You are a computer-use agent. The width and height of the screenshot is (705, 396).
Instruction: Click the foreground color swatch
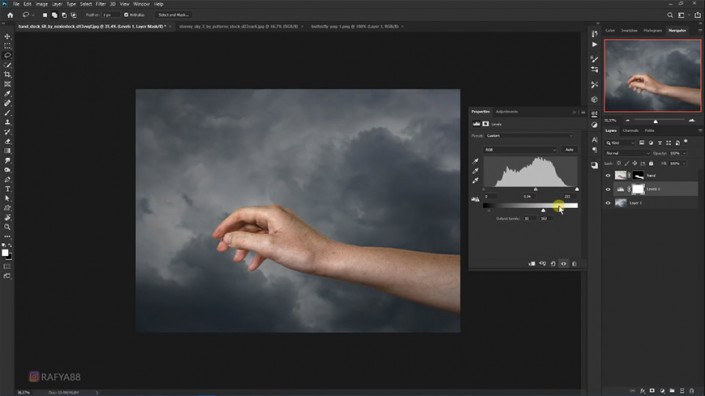tap(5, 253)
